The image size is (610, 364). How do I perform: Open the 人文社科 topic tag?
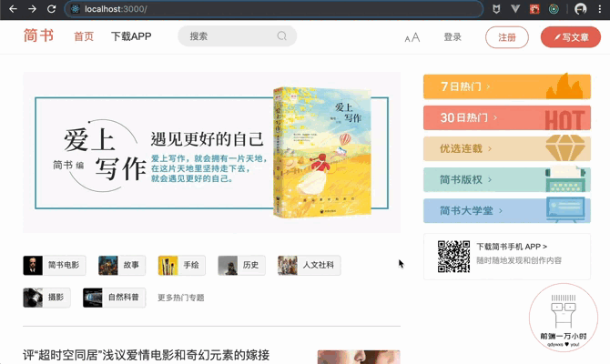(x=310, y=265)
